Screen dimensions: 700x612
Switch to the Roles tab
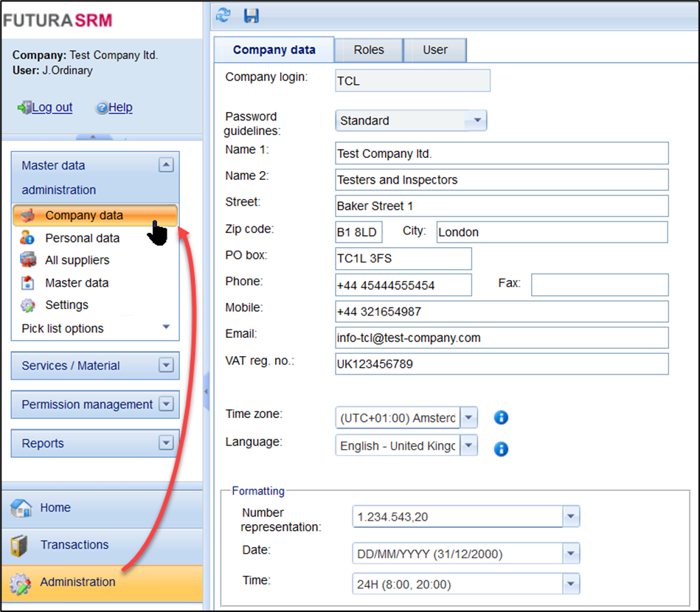(x=368, y=50)
